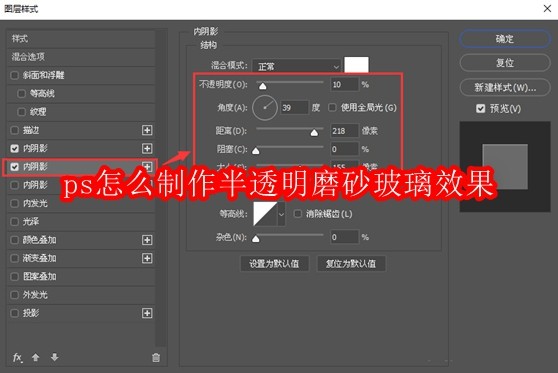Select the 混合选项 list item
Viewport: 558px width, 373px height.
click(x=81, y=57)
